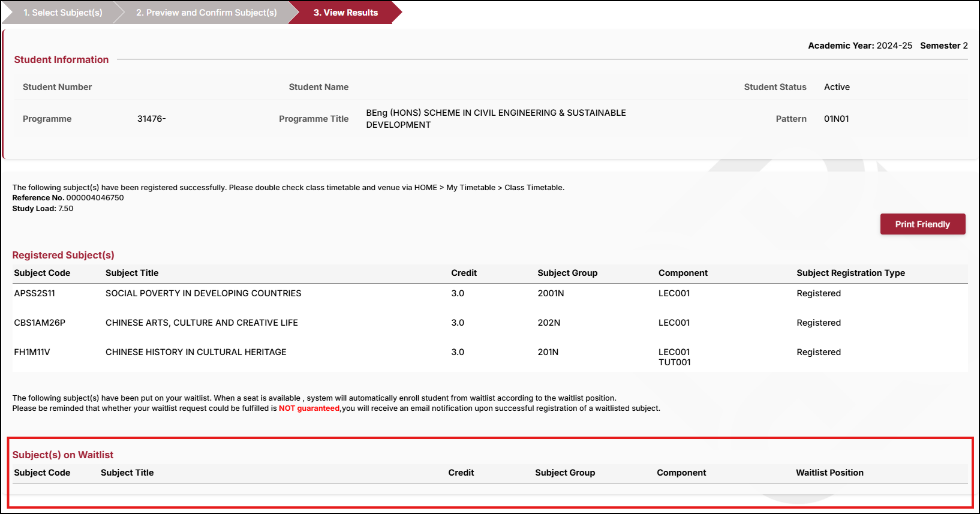Select the FH1M11V subject code

click(32, 352)
